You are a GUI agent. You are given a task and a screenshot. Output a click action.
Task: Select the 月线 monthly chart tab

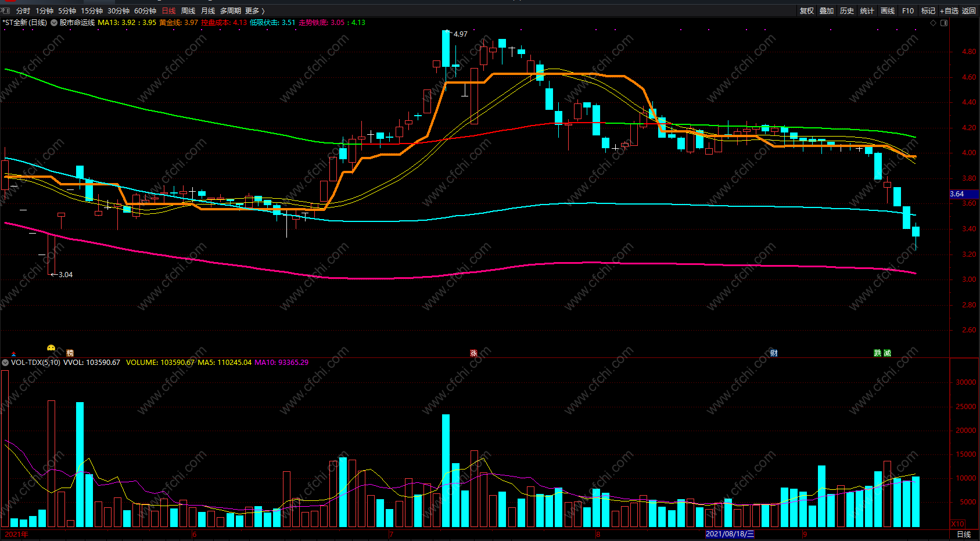208,11
